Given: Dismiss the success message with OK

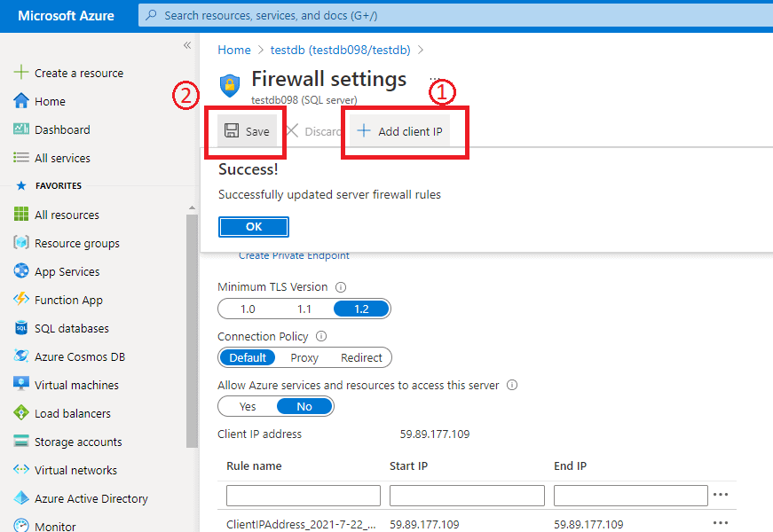Looking at the screenshot, I should 253,226.
